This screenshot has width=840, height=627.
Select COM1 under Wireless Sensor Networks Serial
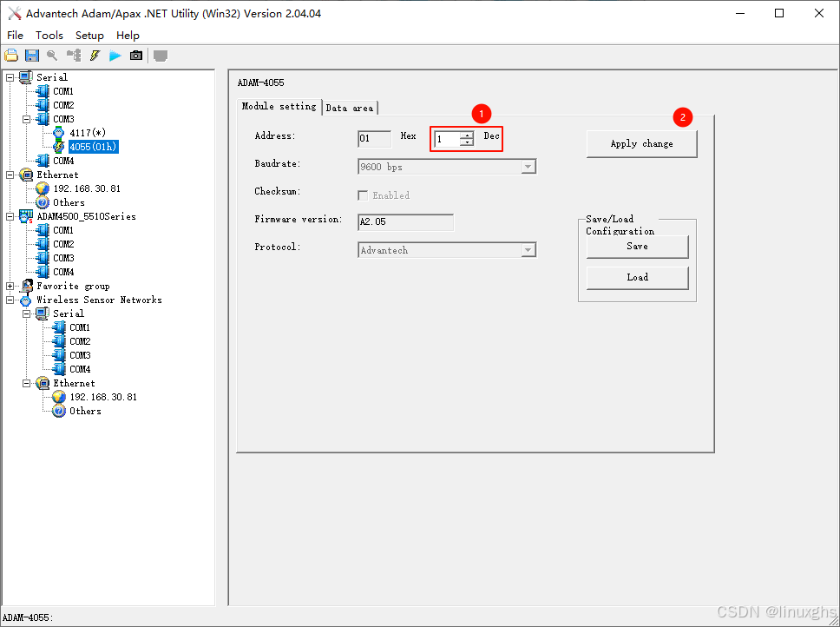coord(80,327)
